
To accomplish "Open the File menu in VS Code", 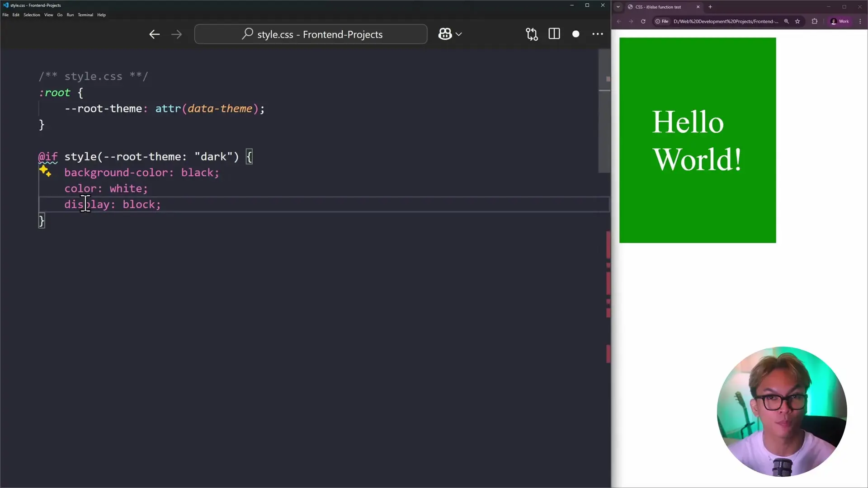I will (x=5, y=15).
